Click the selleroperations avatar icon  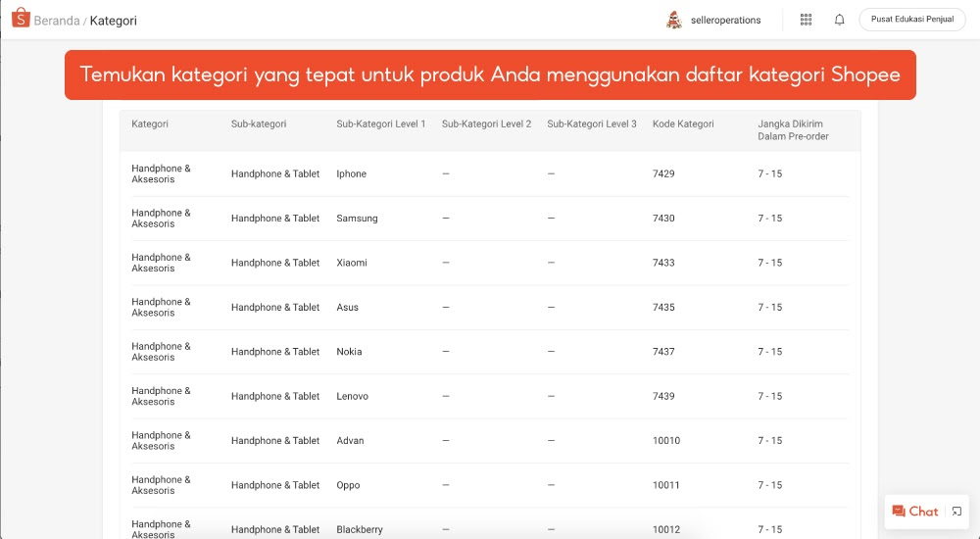674,20
